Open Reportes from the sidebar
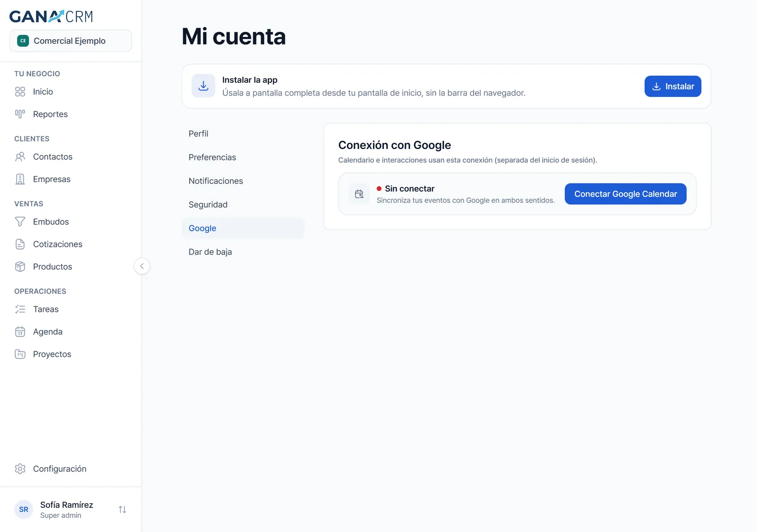The image size is (757, 532). [x=70, y=114]
